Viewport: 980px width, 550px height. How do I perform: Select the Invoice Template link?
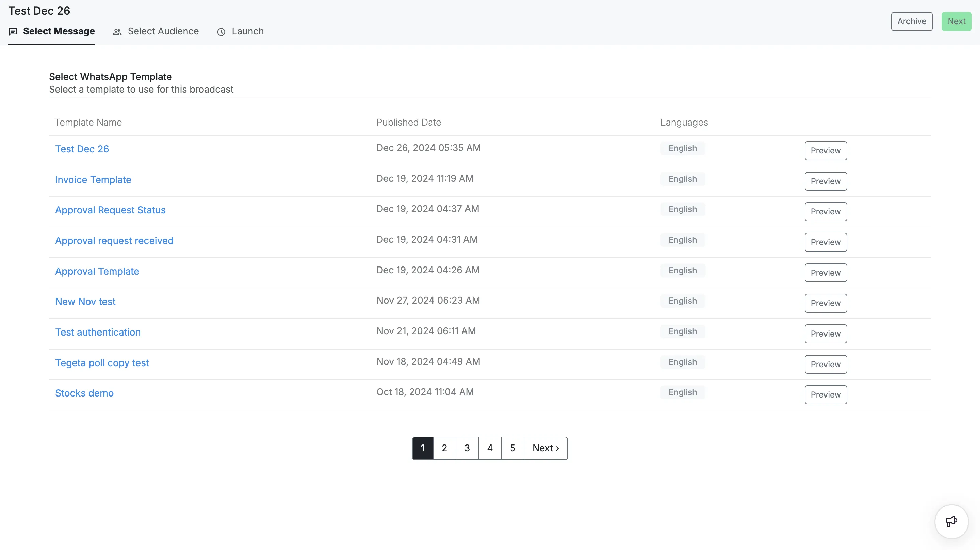coord(93,180)
